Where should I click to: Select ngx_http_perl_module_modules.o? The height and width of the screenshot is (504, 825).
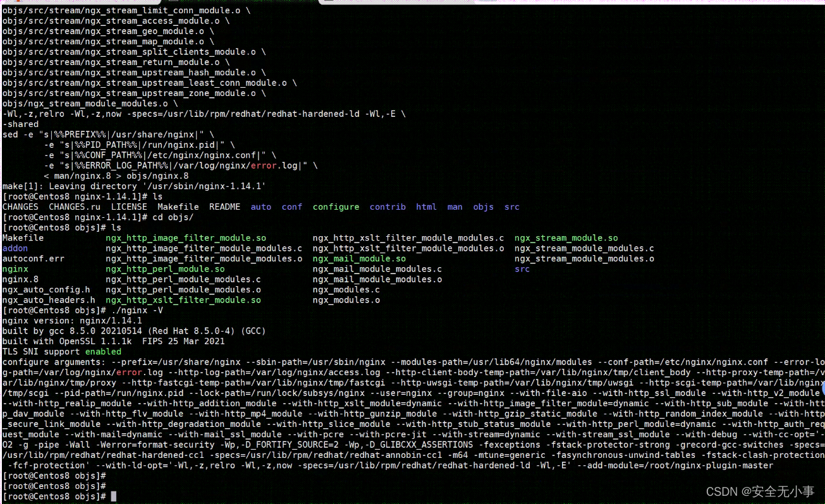pos(183,289)
